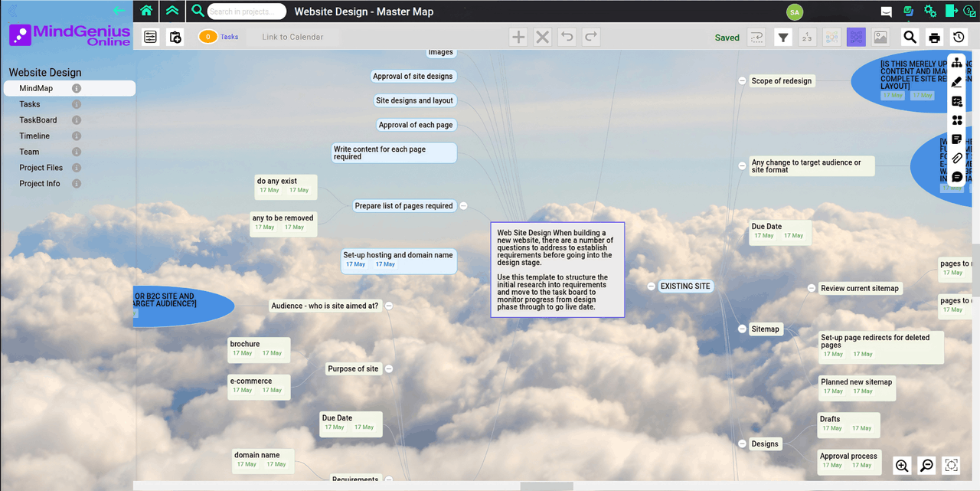Open the settings gears icon
This screenshot has height=491, width=980.
tap(930, 11)
